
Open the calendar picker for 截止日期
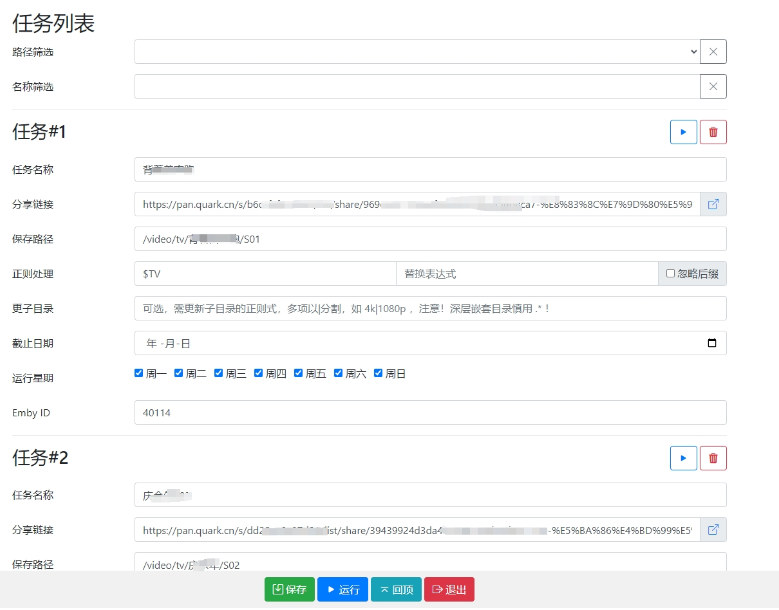pyautogui.click(x=712, y=343)
